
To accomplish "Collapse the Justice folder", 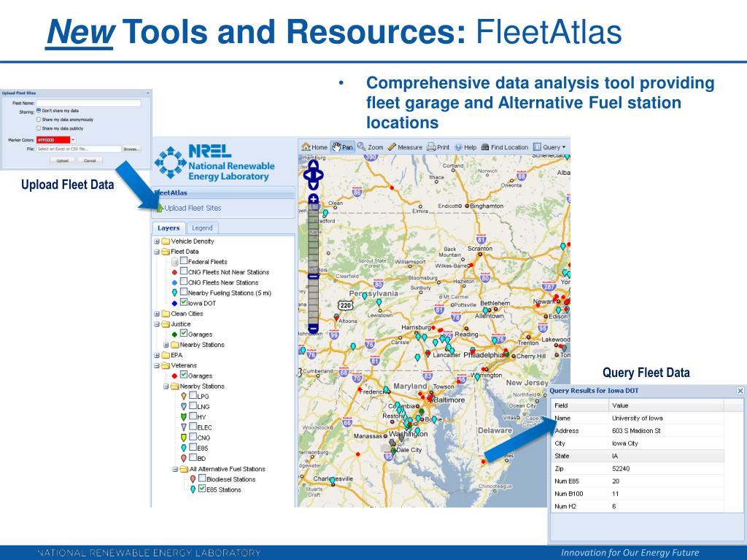I will (x=157, y=324).
